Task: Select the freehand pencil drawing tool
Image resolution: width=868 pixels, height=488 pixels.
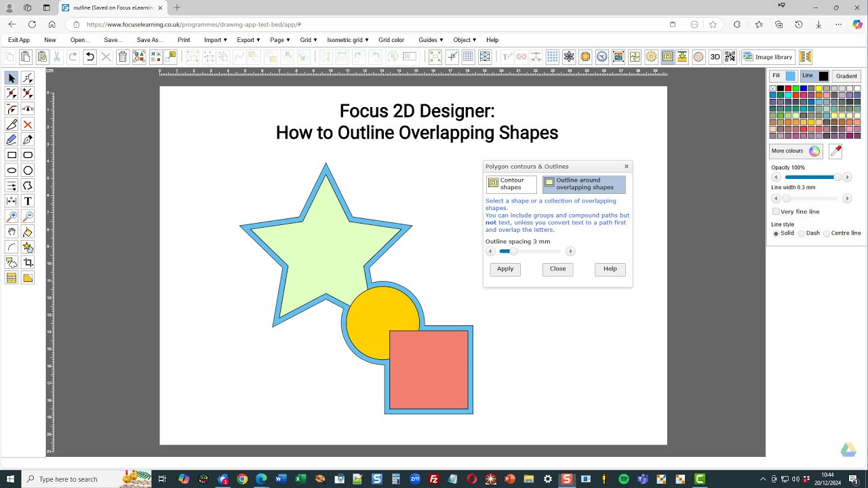Action: point(12,140)
